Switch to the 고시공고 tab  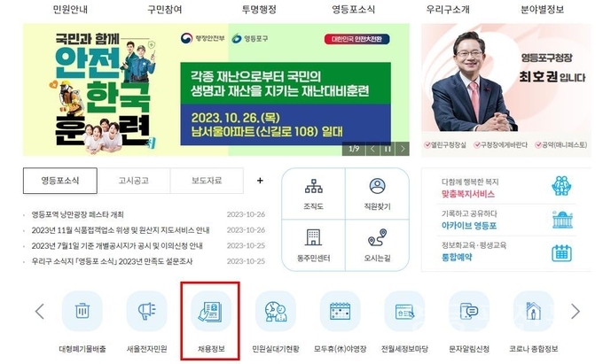coord(134,181)
